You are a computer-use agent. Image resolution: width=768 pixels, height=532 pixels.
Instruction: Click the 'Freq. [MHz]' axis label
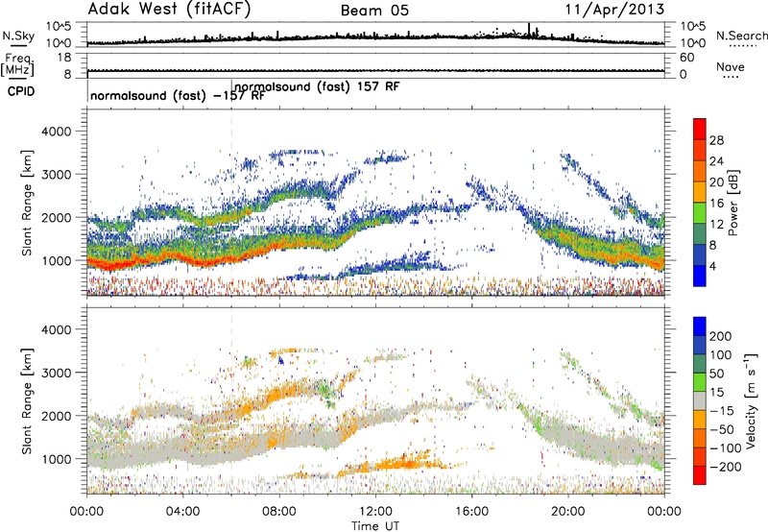pyautogui.click(x=17, y=64)
